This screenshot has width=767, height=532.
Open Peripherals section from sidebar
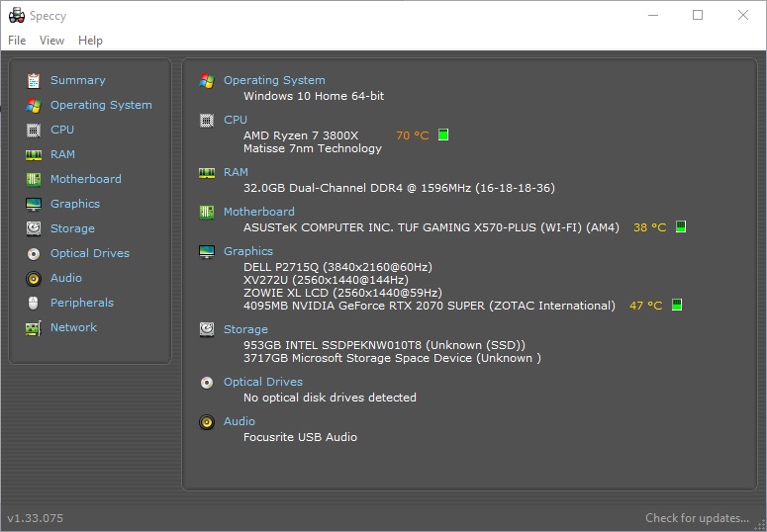(x=82, y=303)
